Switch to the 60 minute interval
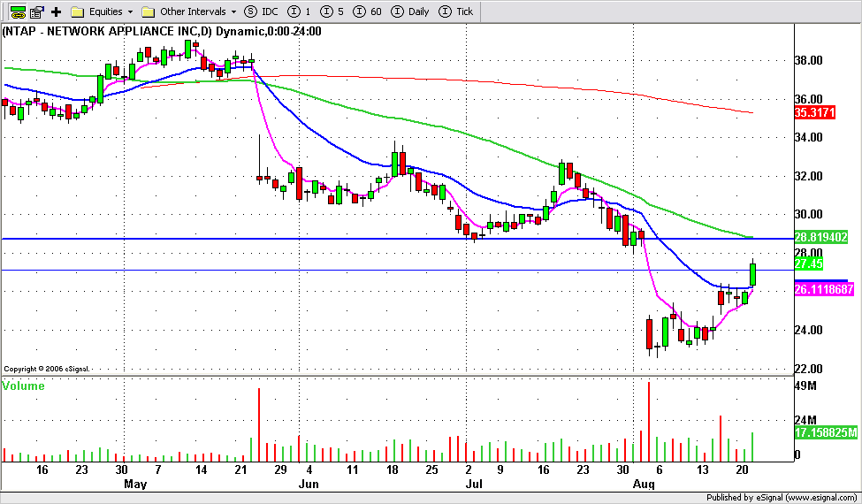The width and height of the screenshot is (862, 504). tap(367, 11)
